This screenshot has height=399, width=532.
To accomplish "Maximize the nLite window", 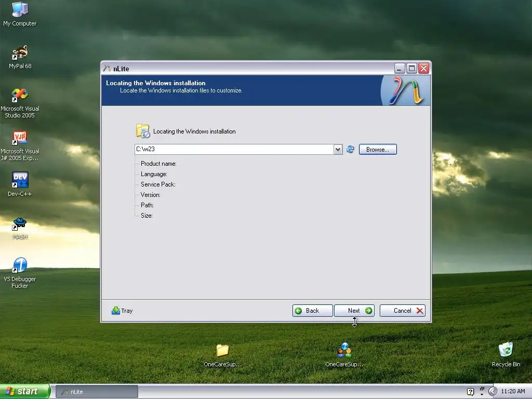I will [x=411, y=69].
